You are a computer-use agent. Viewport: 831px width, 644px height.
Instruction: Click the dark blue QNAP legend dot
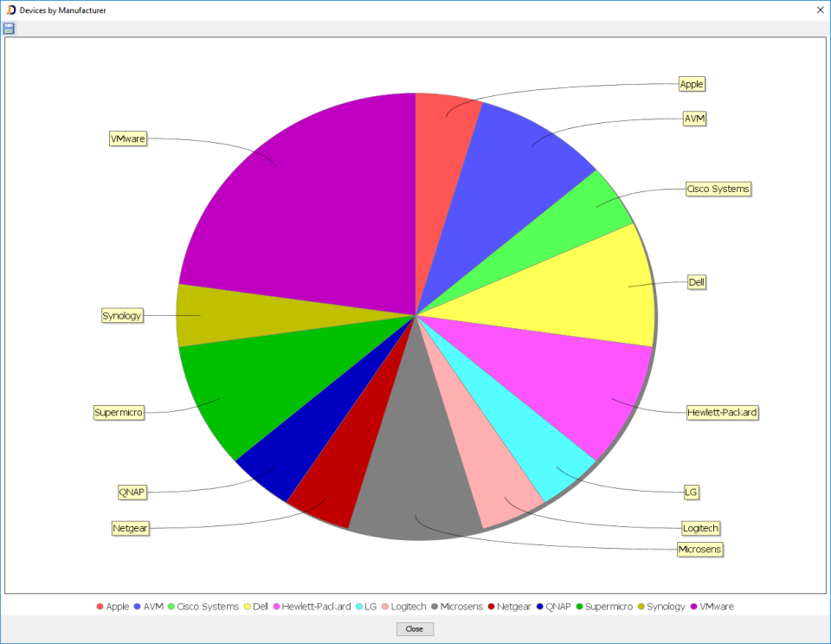tap(539, 607)
